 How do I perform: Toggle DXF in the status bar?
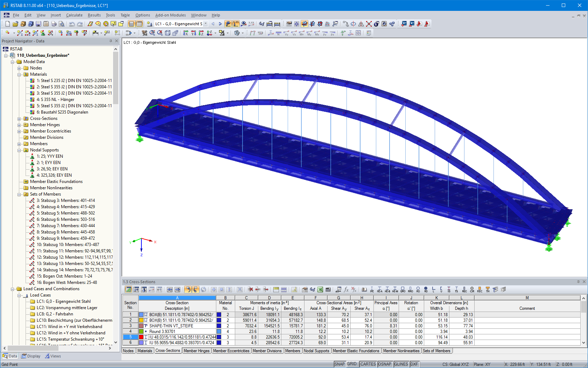[414, 364]
